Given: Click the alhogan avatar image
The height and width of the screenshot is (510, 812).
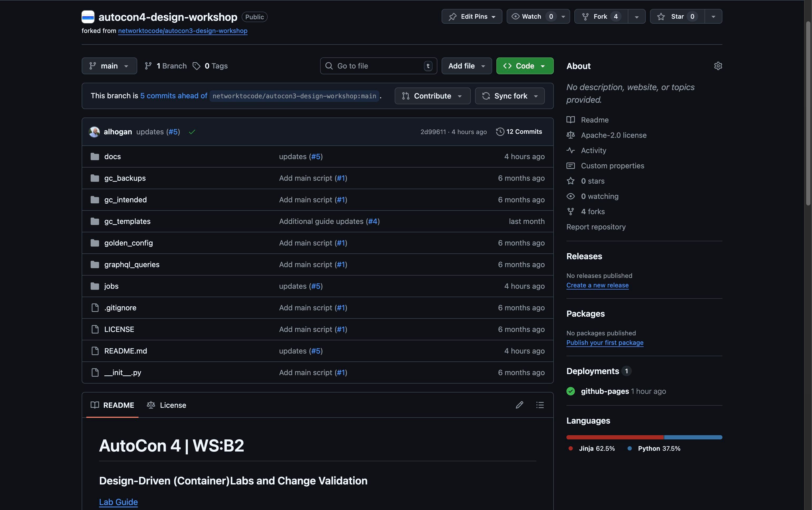Looking at the screenshot, I should (94, 132).
